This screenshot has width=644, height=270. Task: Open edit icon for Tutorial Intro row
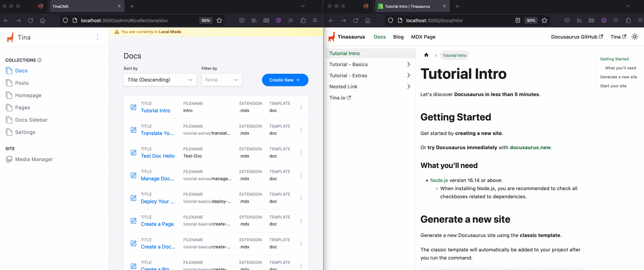pyautogui.click(x=133, y=107)
